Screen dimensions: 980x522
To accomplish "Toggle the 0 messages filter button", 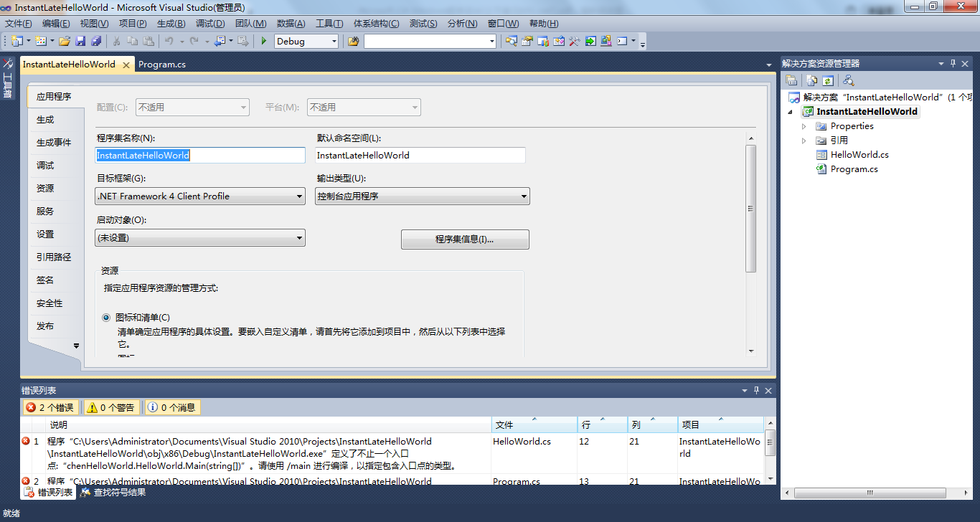I will click(x=172, y=407).
